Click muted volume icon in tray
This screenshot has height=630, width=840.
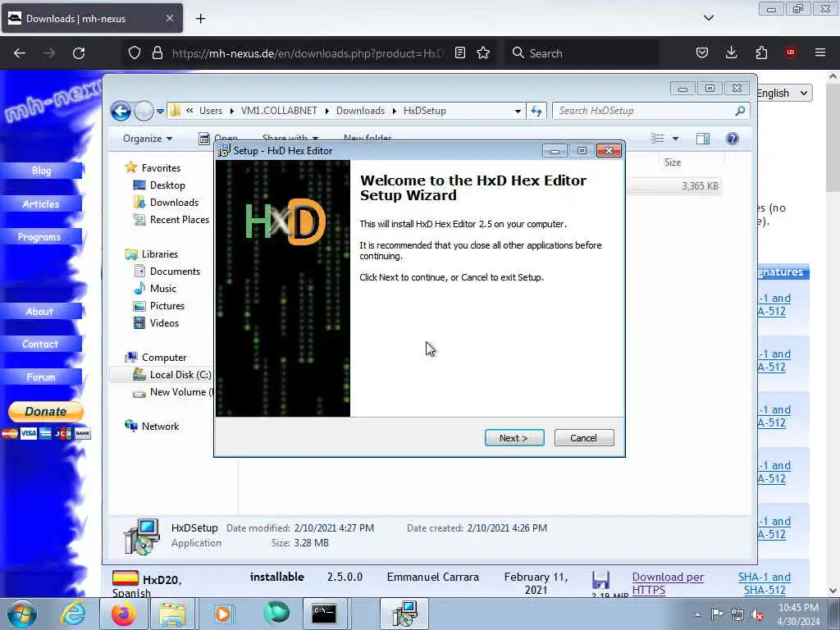tap(757, 615)
